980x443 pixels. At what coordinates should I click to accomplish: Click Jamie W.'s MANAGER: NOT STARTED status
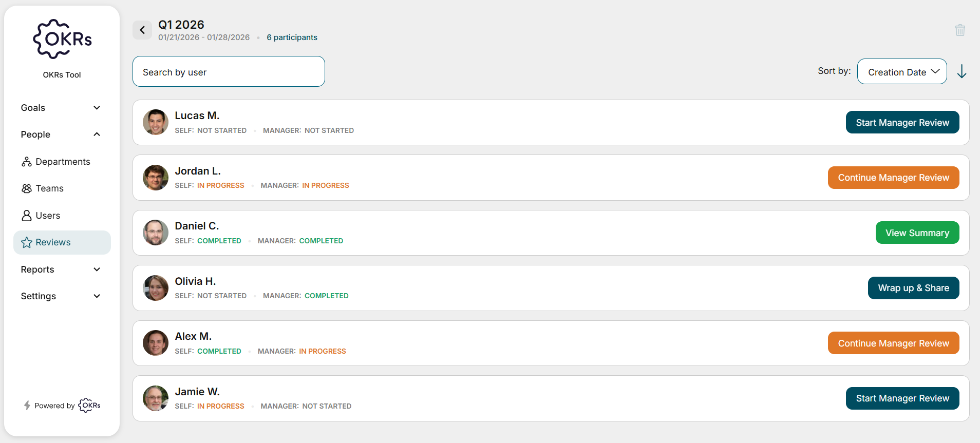306,406
